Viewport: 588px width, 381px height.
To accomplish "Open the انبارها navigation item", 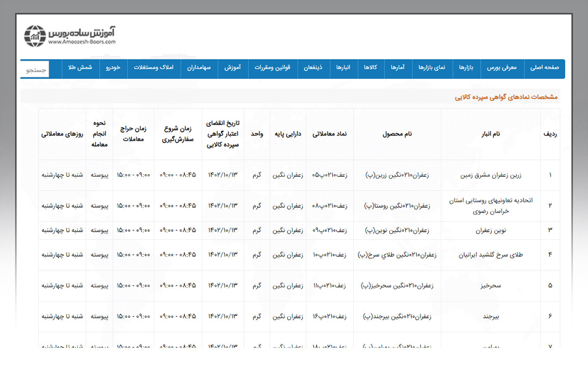I will point(343,68).
